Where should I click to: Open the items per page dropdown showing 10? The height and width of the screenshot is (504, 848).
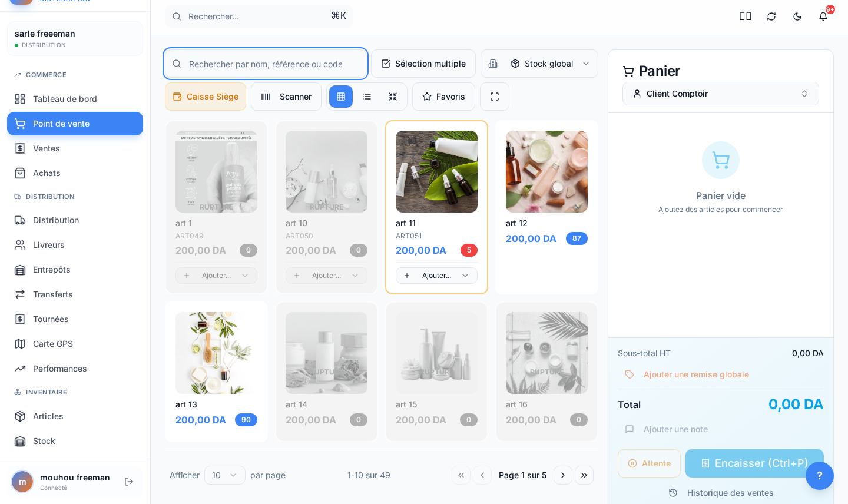pyautogui.click(x=225, y=475)
